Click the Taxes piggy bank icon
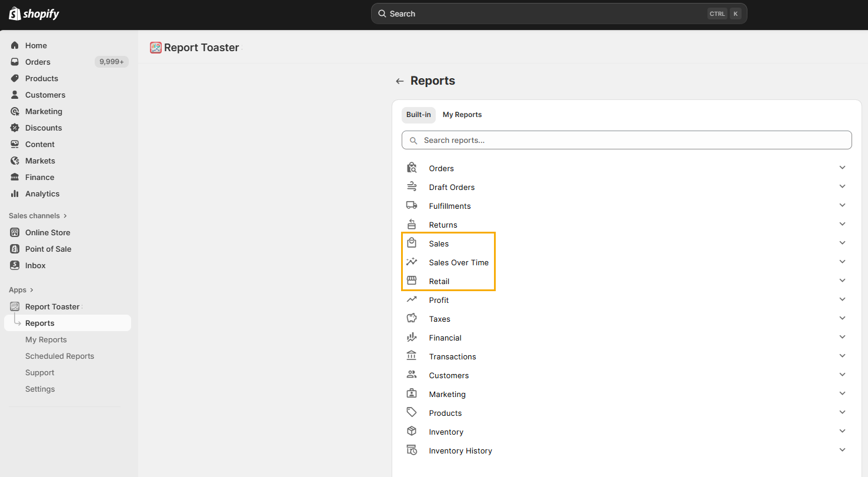868x477 pixels. click(412, 318)
